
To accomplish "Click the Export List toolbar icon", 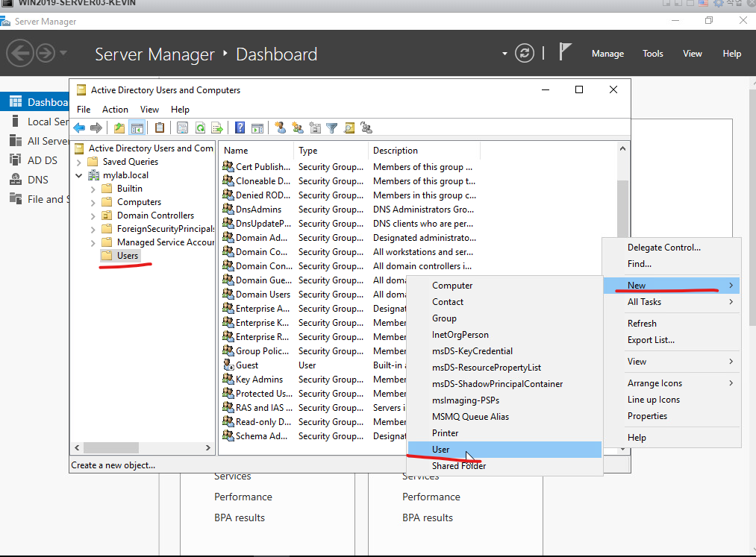I will 217,128.
